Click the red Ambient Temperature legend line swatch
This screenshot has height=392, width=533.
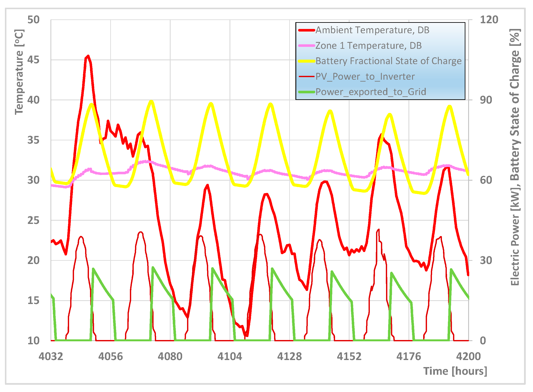(x=307, y=30)
